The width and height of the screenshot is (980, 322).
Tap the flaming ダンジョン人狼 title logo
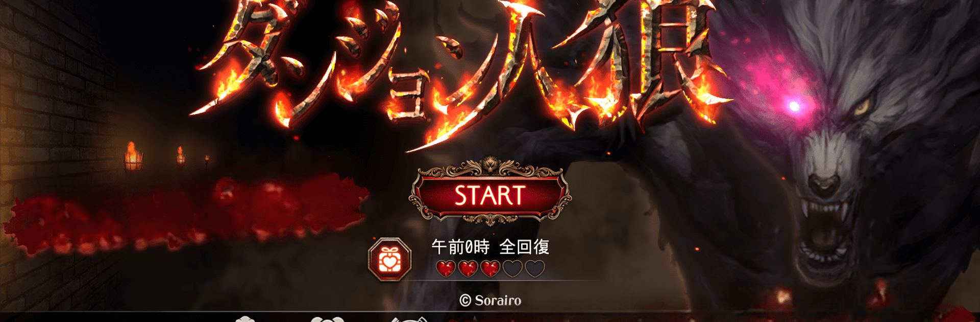point(459,66)
